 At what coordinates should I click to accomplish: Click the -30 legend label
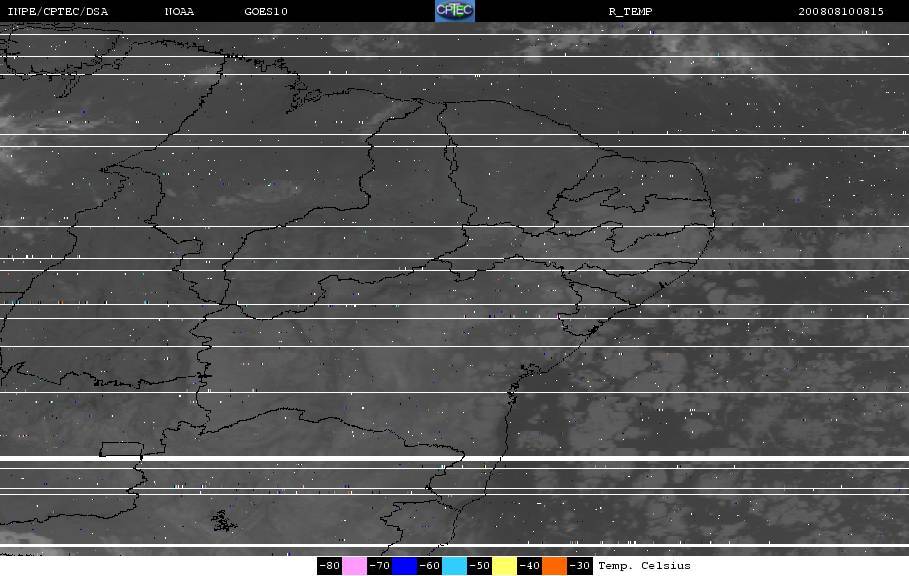[x=579, y=566]
